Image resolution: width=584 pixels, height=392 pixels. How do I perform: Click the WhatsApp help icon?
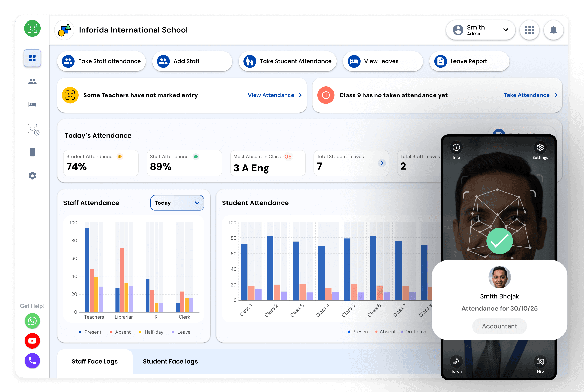click(x=32, y=321)
